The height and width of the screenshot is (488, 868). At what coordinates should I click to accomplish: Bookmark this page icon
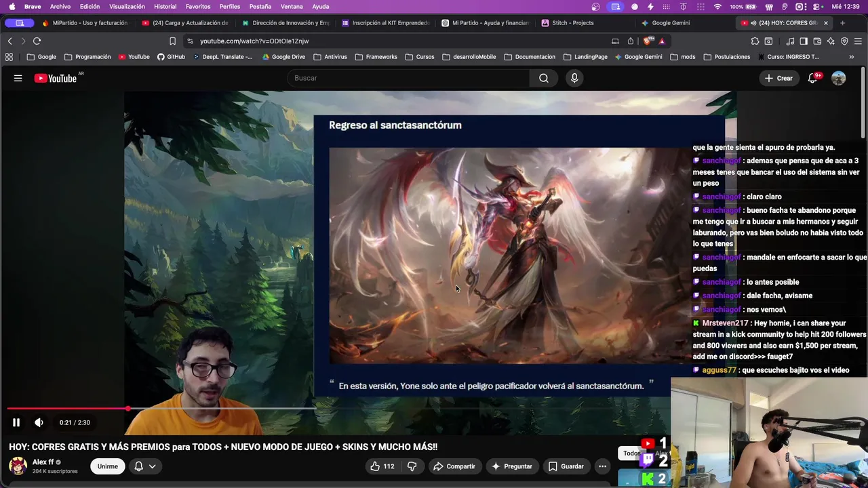172,41
